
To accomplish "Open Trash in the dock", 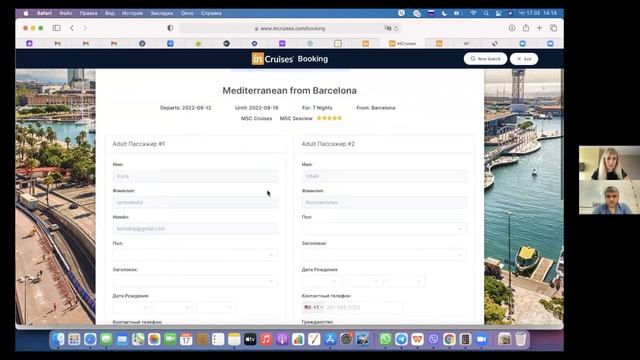I will tap(520, 339).
